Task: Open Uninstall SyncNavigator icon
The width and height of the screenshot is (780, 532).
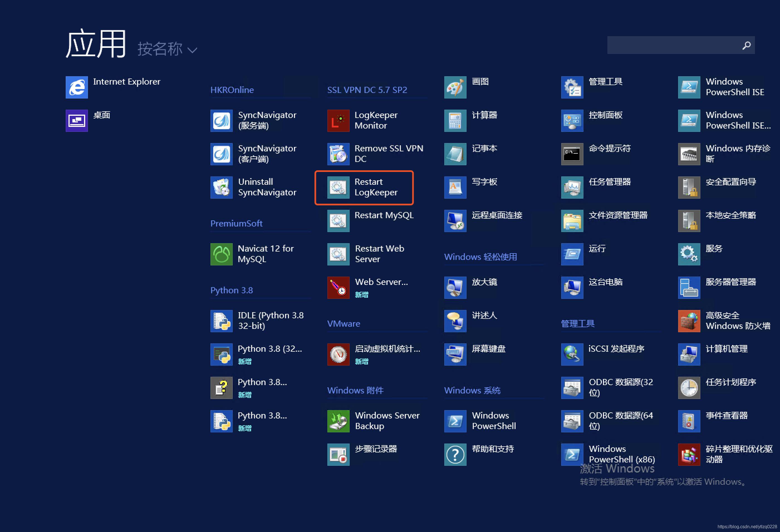Action: point(222,187)
